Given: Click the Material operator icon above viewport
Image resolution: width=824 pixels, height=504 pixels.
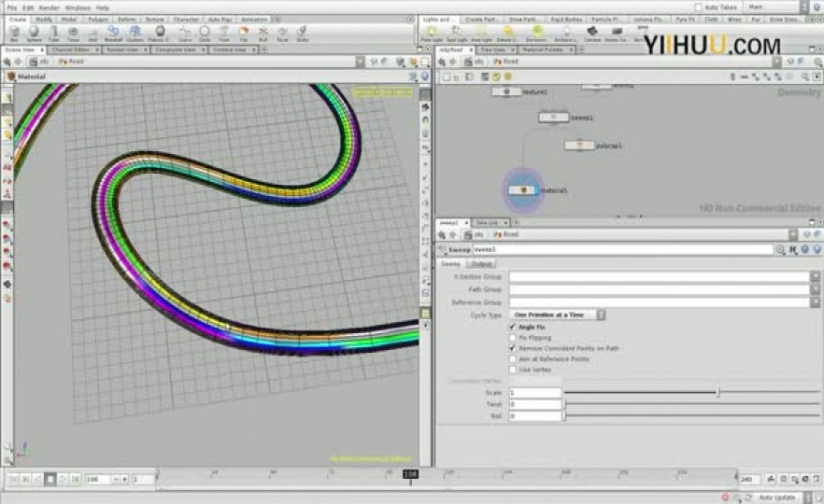Looking at the screenshot, I should (x=11, y=77).
